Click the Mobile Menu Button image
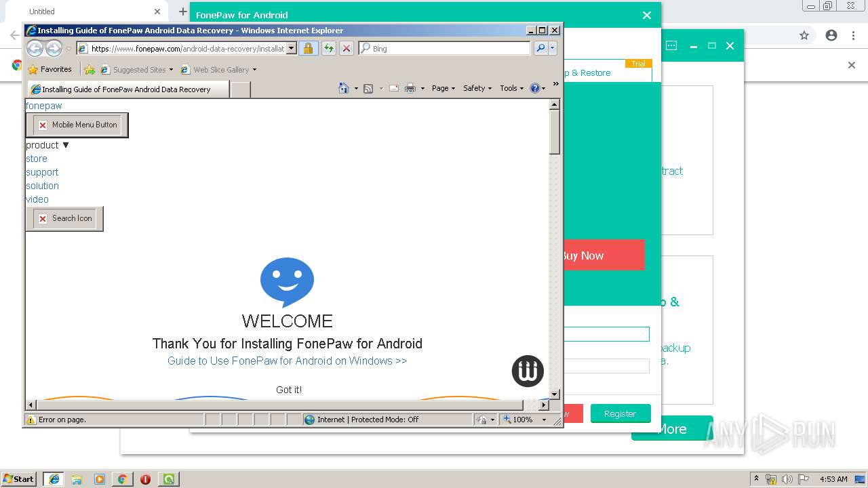868x488 pixels. [77, 125]
